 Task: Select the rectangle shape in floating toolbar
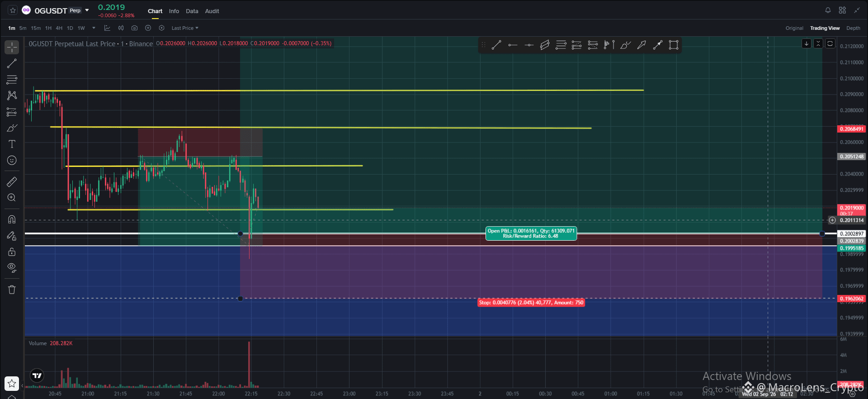click(674, 45)
